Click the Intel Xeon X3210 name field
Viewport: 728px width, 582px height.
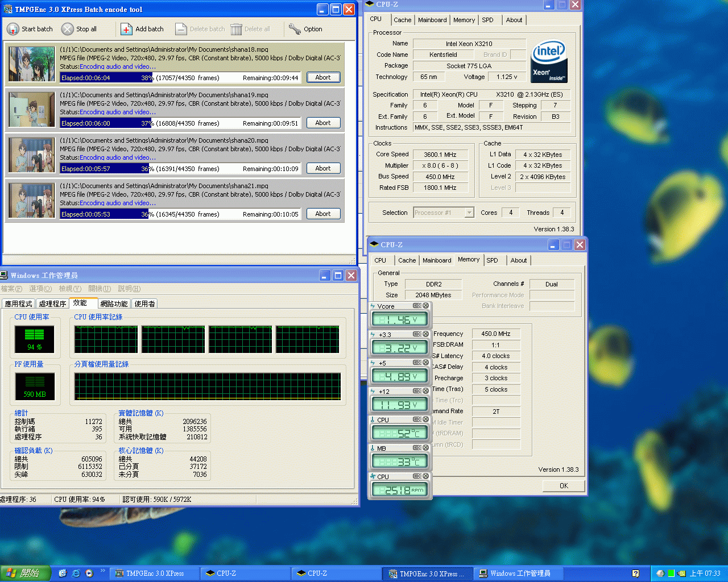point(469,44)
